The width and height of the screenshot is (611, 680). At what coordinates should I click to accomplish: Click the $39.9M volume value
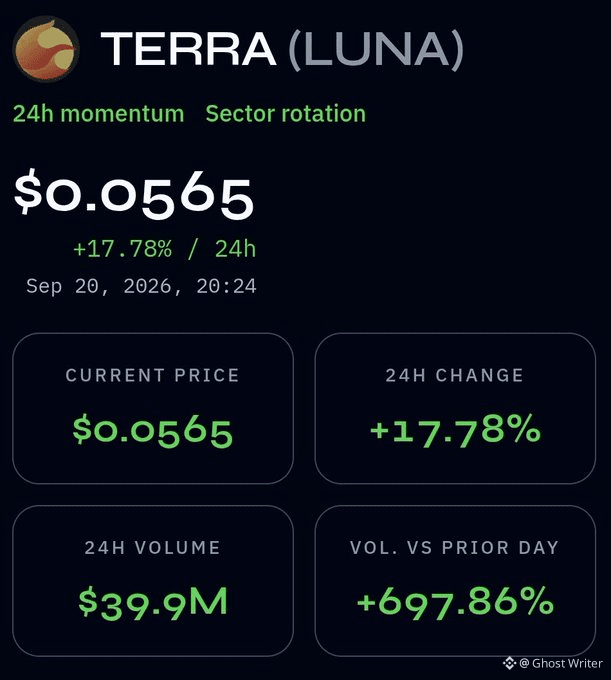(x=153, y=603)
